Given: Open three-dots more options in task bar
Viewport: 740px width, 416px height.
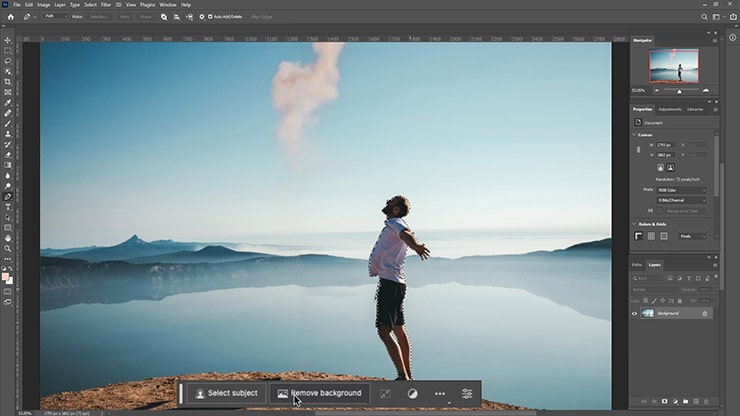Looking at the screenshot, I should (x=440, y=393).
